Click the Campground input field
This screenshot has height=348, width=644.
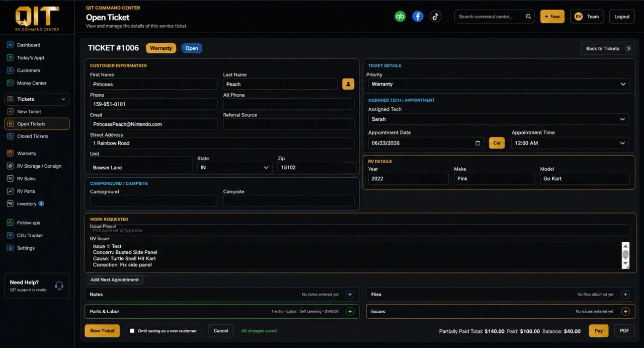tap(153, 200)
